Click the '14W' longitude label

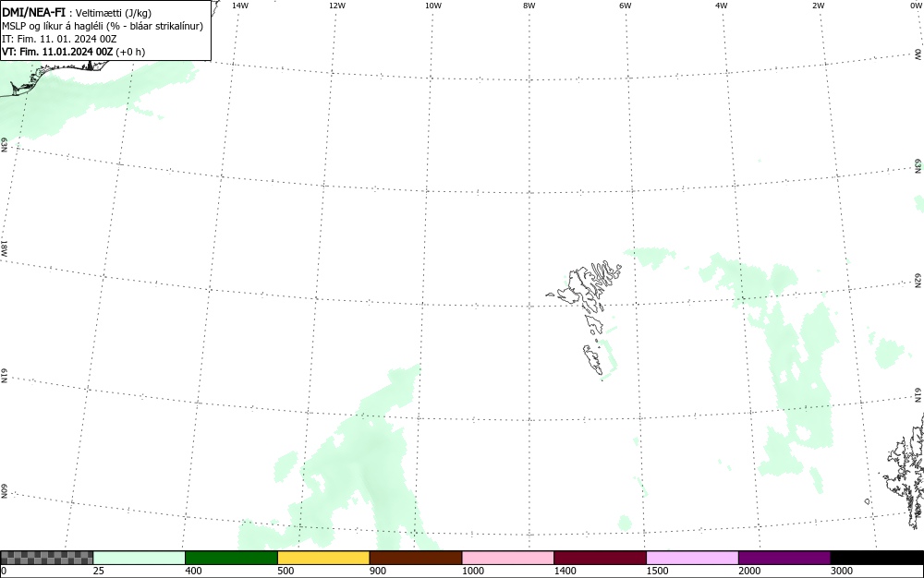[x=240, y=6]
